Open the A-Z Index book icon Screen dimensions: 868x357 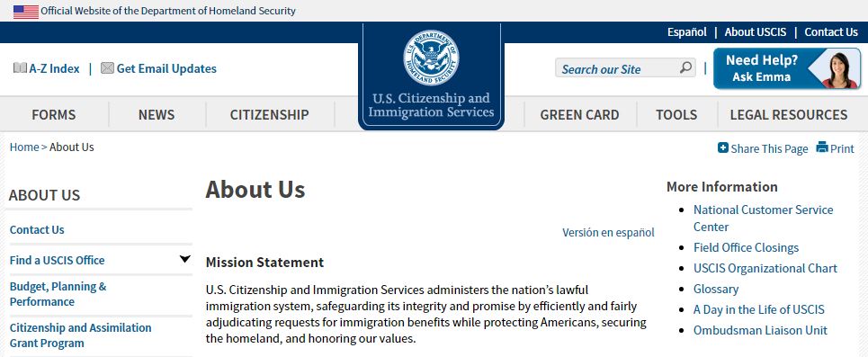pyautogui.click(x=20, y=68)
